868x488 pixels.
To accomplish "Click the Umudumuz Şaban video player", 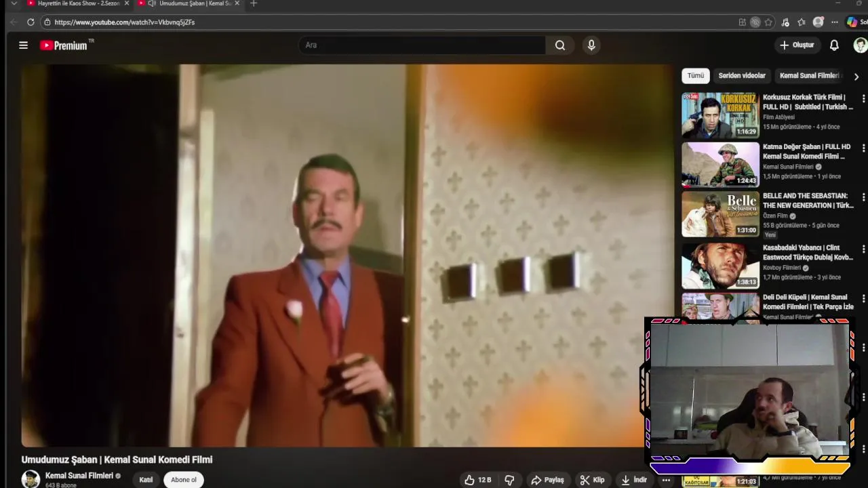I will click(348, 256).
